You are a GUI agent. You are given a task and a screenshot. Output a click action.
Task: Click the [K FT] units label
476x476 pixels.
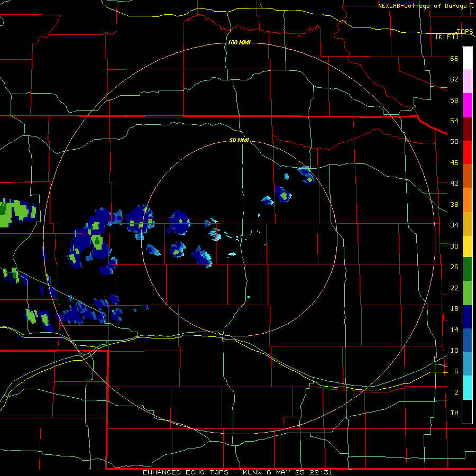click(447, 36)
